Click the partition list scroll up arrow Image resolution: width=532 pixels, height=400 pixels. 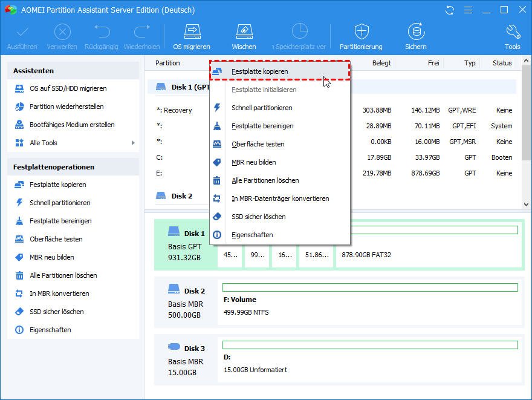[x=526, y=61]
